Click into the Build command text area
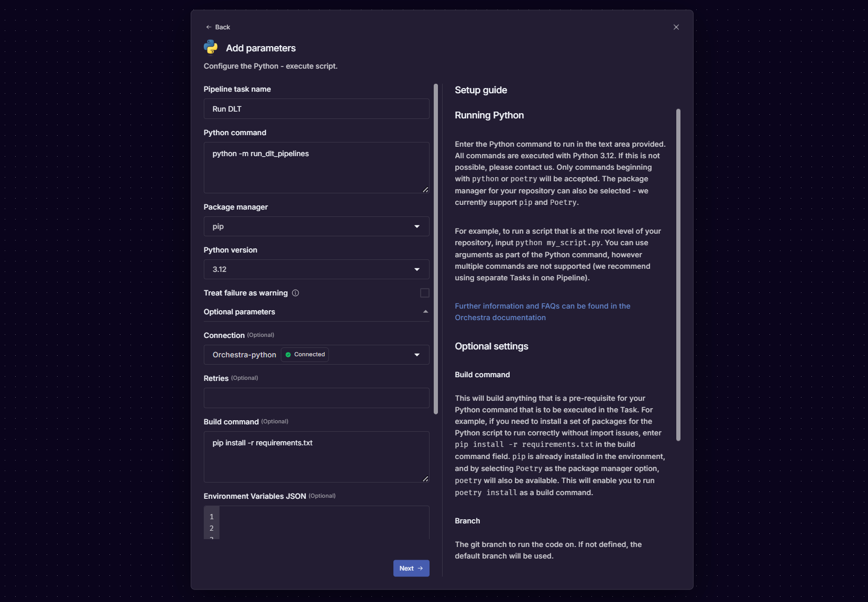Image resolution: width=868 pixels, height=602 pixels. click(x=316, y=457)
